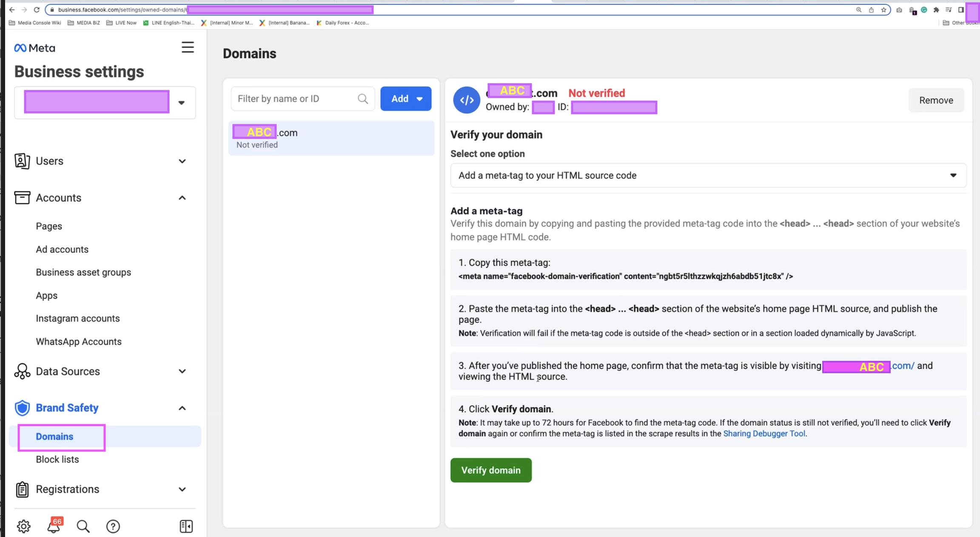Open the help question mark icon
This screenshot has height=537, width=980.
pos(113,526)
